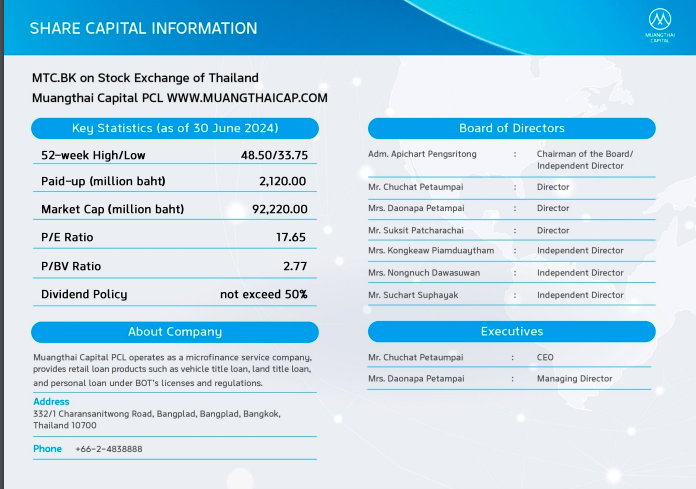Click the company description paragraph
Image resolution: width=696 pixels, height=489 pixels.
click(x=173, y=370)
